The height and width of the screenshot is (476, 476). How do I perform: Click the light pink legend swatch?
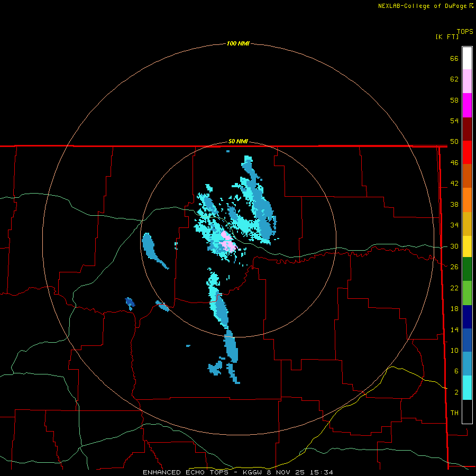[467, 81]
